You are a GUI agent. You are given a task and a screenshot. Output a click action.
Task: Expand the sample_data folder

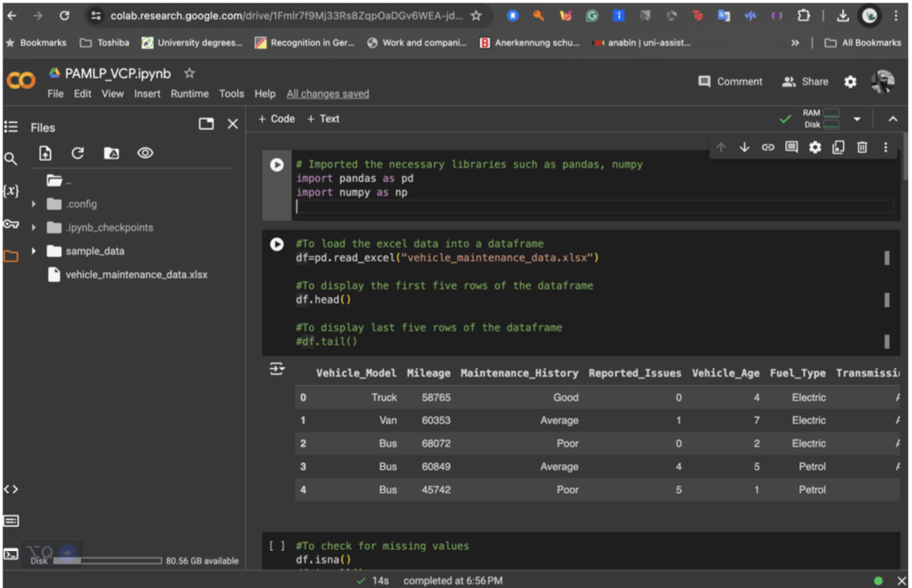(x=34, y=251)
